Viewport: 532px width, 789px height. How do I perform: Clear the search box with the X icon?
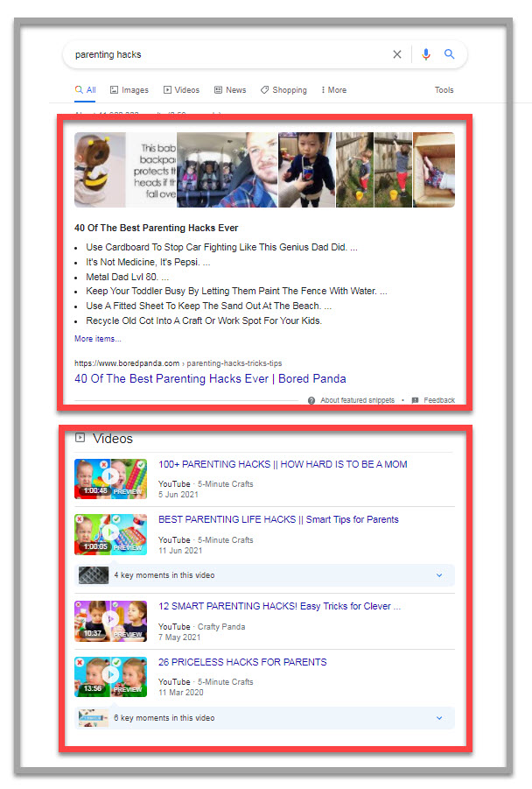click(x=396, y=54)
